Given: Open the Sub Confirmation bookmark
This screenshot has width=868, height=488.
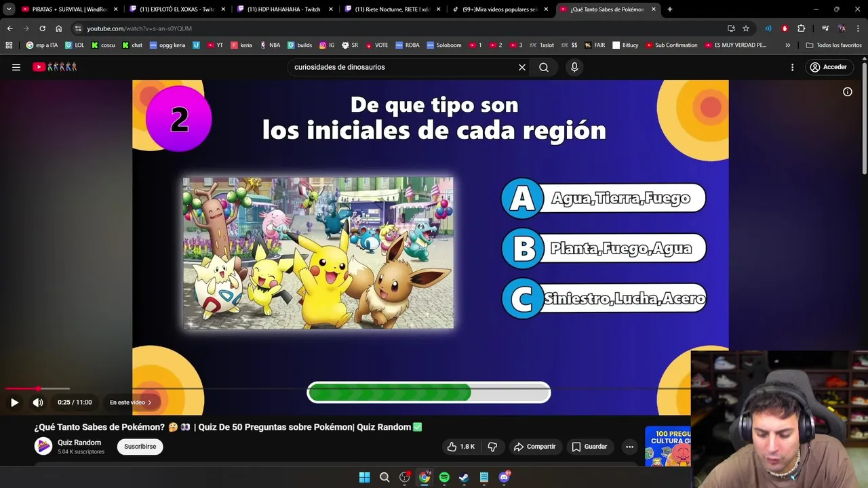Looking at the screenshot, I should pos(671,45).
